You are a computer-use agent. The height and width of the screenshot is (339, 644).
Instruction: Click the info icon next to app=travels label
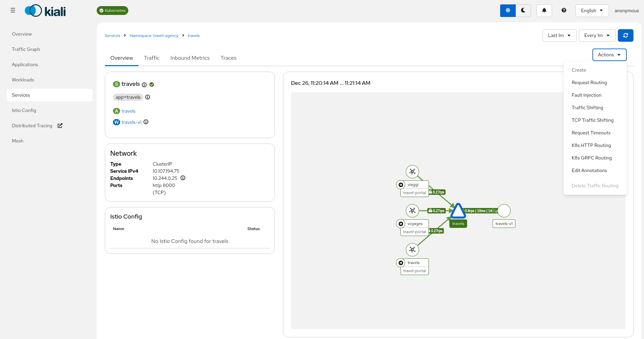(x=147, y=97)
